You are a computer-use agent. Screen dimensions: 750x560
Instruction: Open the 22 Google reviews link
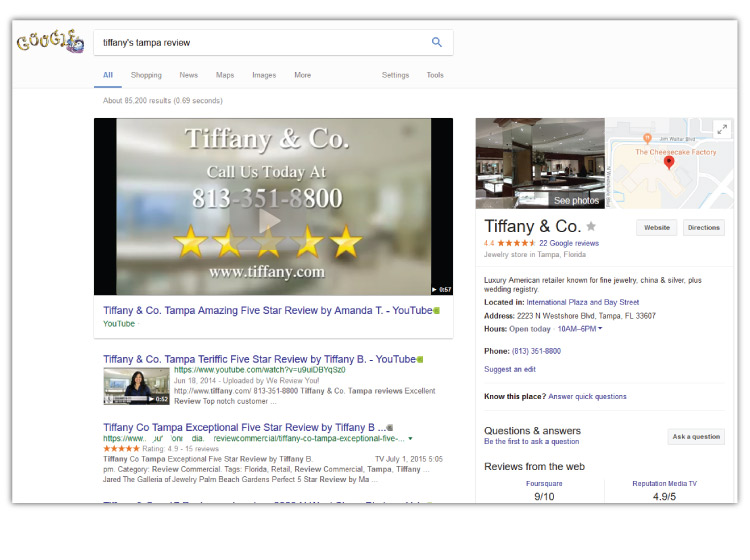coord(569,243)
